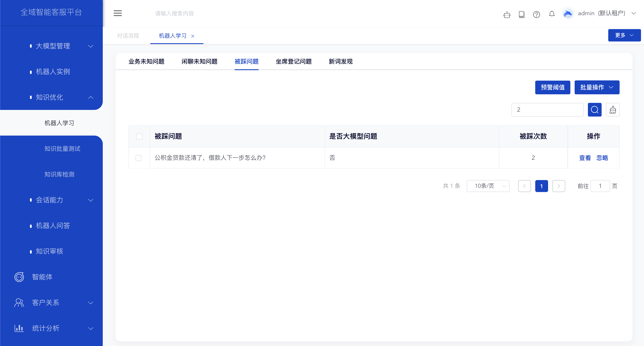Viewport: 644px width, 346px height.
Task: Click the page number input field
Action: click(x=601, y=186)
